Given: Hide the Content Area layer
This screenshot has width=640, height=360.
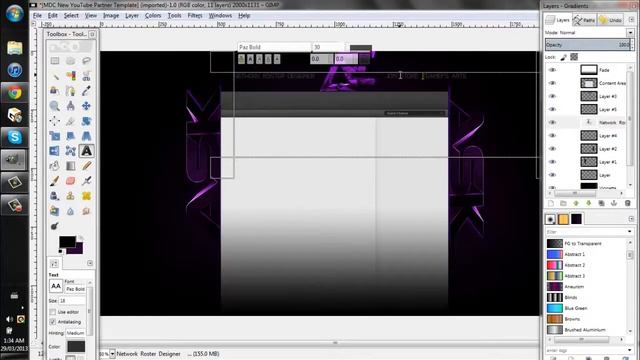Looking at the screenshot, I should click(x=552, y=83).
